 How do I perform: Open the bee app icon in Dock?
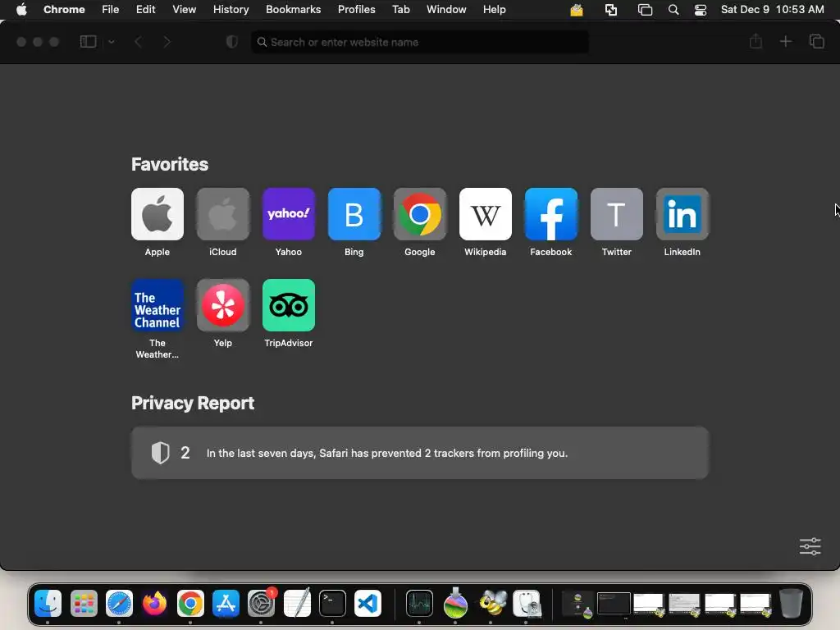[x=492, y=603]
